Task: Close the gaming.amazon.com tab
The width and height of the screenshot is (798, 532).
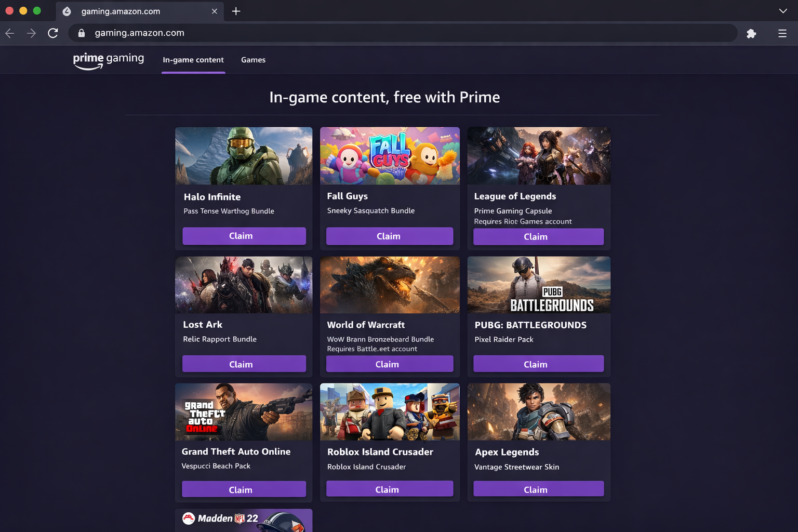Action: pyautogui.click(x=215, y=11)
